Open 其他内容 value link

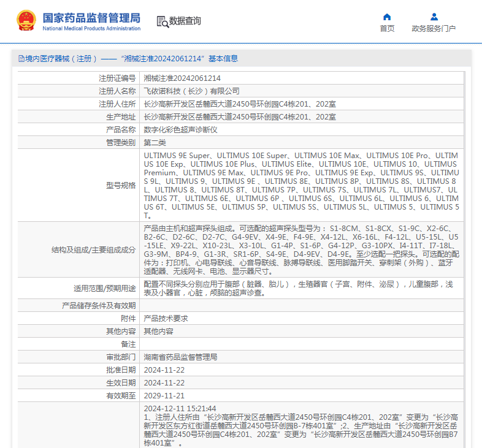158,332
